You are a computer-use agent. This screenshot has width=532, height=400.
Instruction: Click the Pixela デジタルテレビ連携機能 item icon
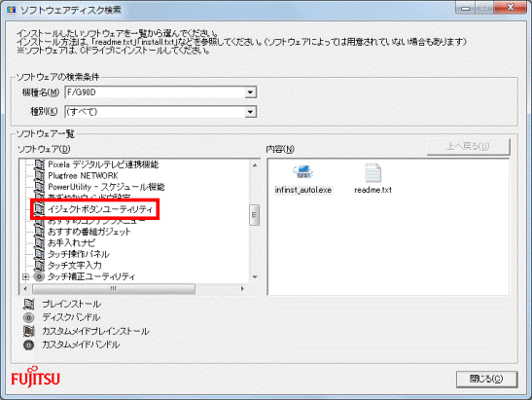[x=39, y=164]
